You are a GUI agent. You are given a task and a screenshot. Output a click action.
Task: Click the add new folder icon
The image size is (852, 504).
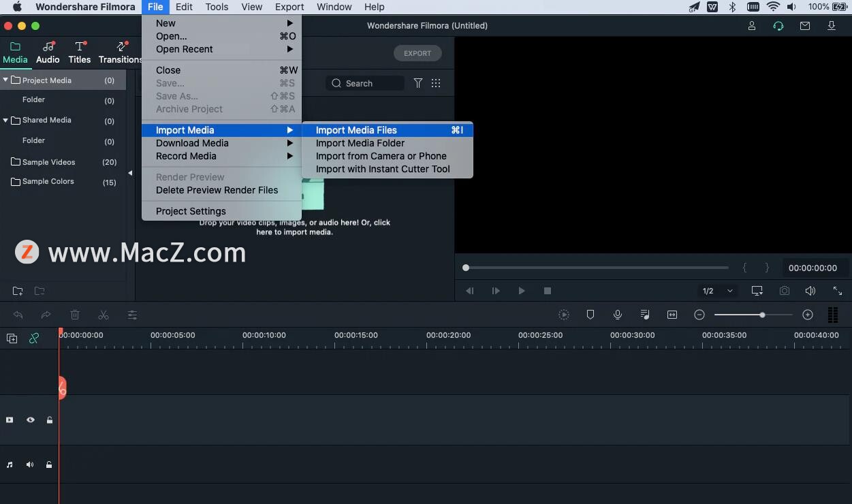point(18,292)
